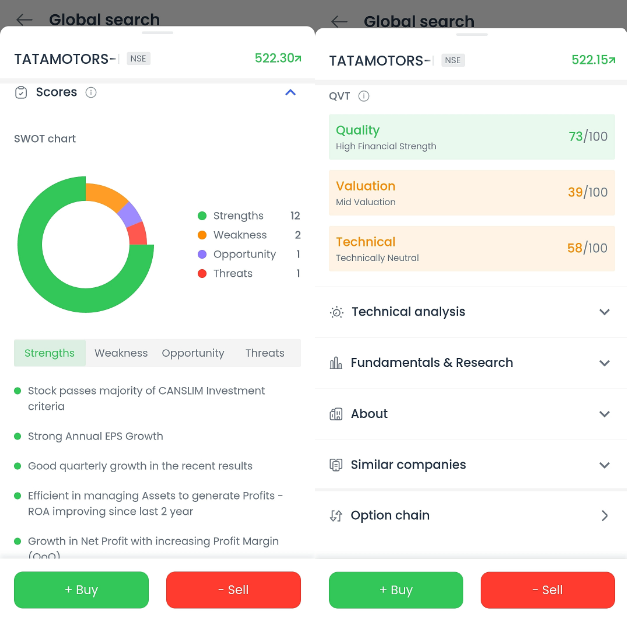This screenshot has height=617, width=627.
Task: Click NSE badge in right panel
Action: 453,60
